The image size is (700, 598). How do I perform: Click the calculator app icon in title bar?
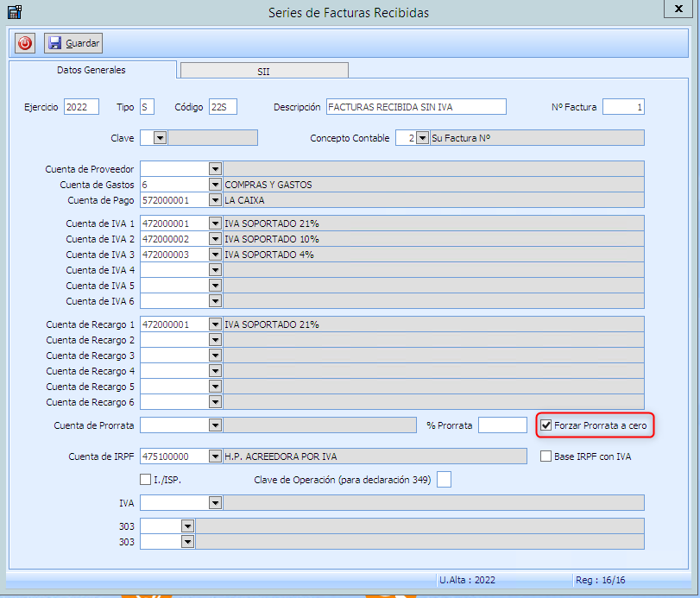[x=14, y=12]
